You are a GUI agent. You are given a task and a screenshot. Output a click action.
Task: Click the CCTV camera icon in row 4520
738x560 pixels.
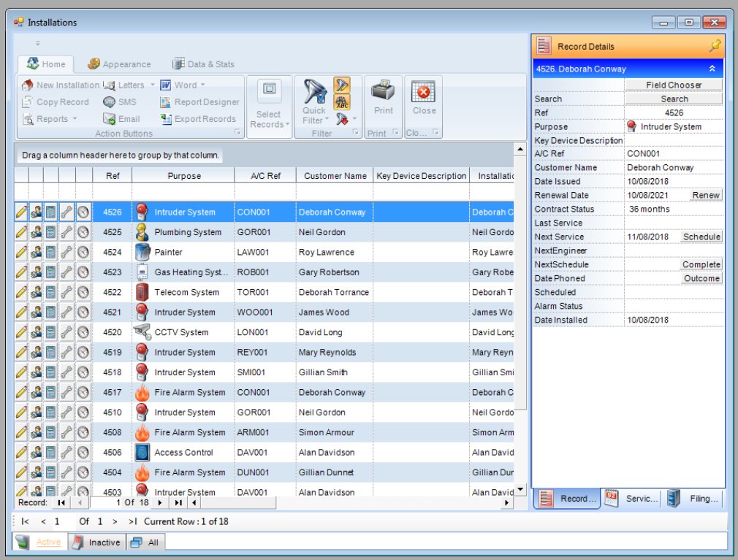[142, 332]
